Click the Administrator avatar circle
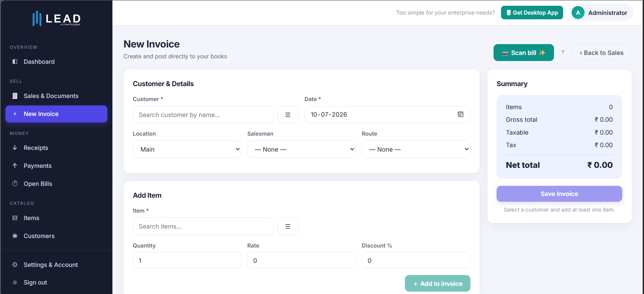Image resolution: width=644 pixels, height=294 pixels. [x=578, y=13]
